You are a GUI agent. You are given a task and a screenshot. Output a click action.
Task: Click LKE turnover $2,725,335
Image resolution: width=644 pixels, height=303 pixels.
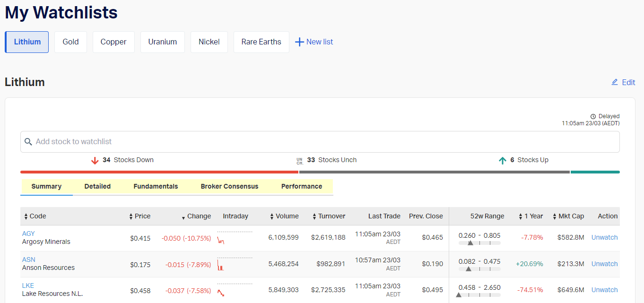[328, 290]
